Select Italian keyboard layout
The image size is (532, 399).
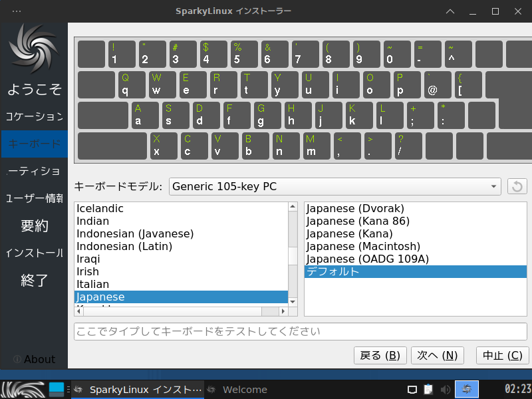181,284
